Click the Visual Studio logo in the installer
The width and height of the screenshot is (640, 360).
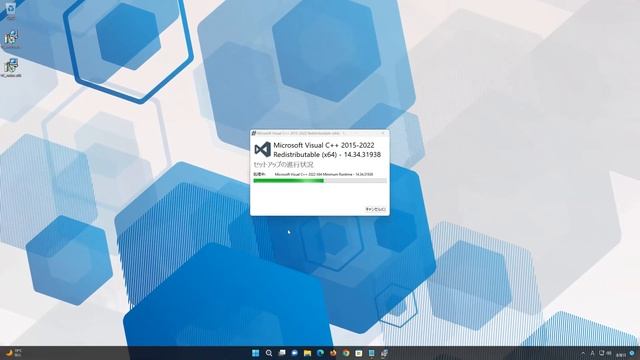[x=262, y=149]
